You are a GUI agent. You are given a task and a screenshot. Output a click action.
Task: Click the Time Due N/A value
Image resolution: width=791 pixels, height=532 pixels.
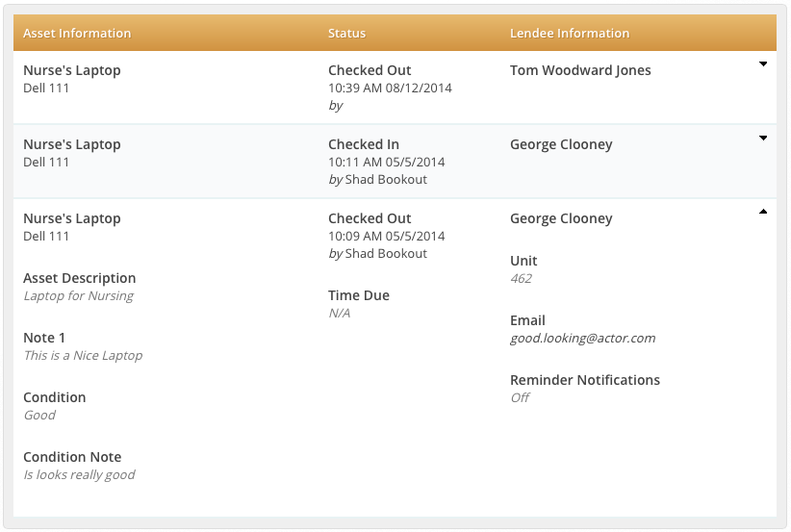[x=339, y=314]
